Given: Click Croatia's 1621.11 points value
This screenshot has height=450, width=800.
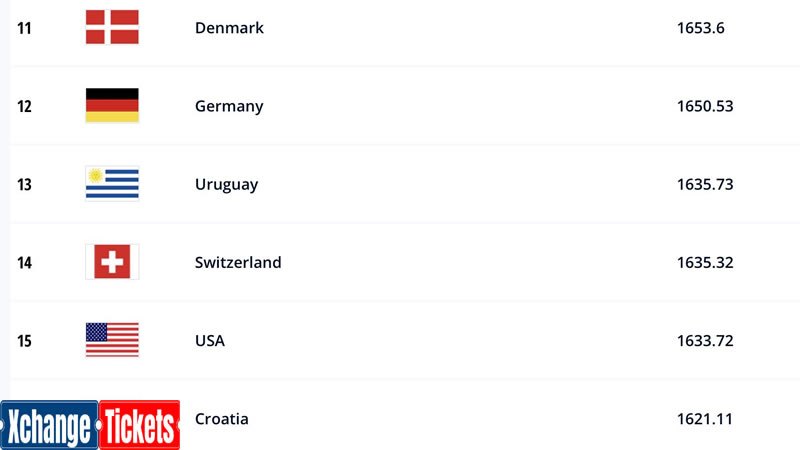Looking at the screenshot, I should 705,419.
